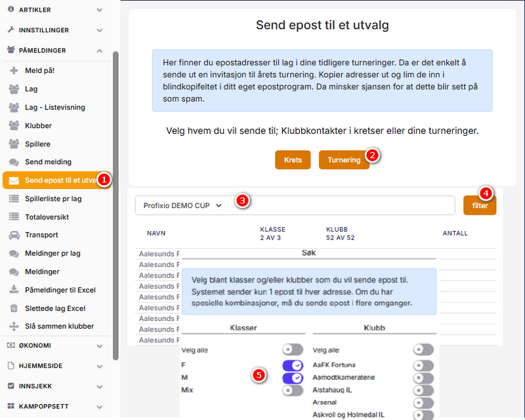
Task: Click the team icon beside Lag
Action: 14,89
